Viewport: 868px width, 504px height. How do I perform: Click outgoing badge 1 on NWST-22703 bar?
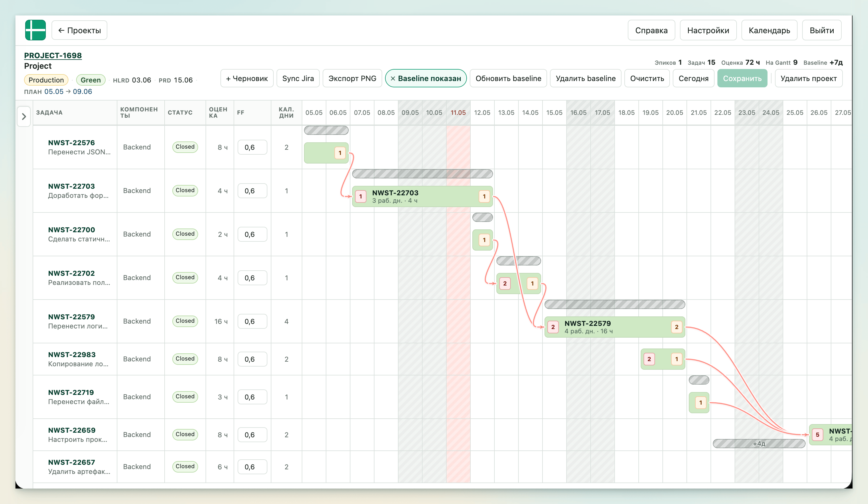point(484,196)
